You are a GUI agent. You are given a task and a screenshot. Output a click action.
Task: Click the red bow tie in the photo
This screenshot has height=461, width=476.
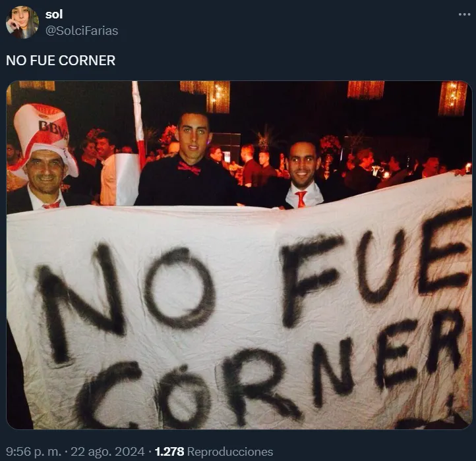click(x=189, y=168)
